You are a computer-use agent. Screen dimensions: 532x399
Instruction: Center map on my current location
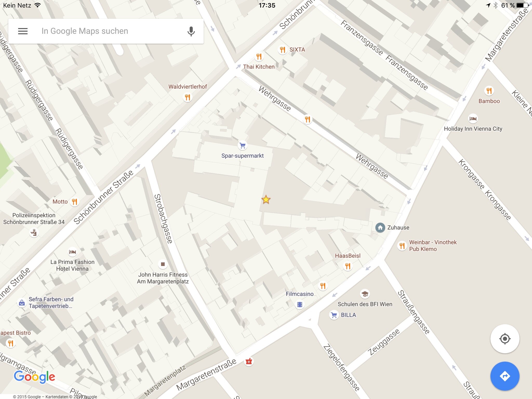tap(505, 339)
